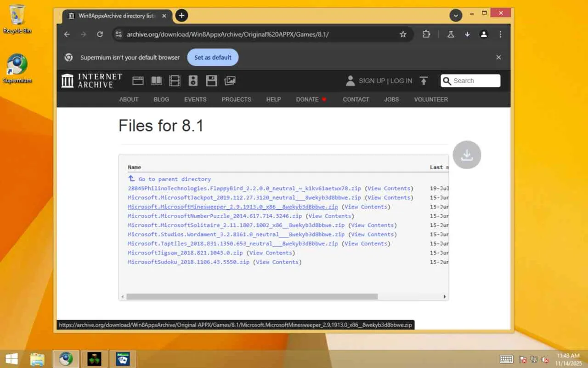Open File Explorer from the taskbar
588x368 pixels.
pos(37,359)
